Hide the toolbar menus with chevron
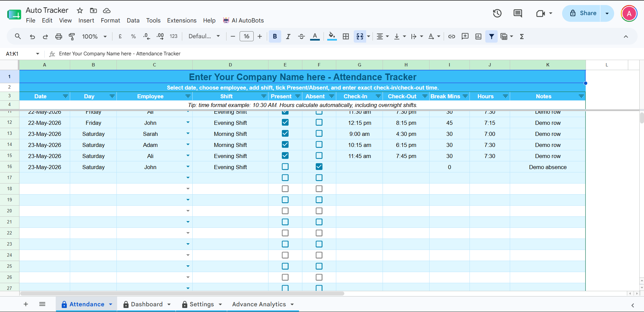This screenshot has height=312, width=644. (x=626, y=37)
